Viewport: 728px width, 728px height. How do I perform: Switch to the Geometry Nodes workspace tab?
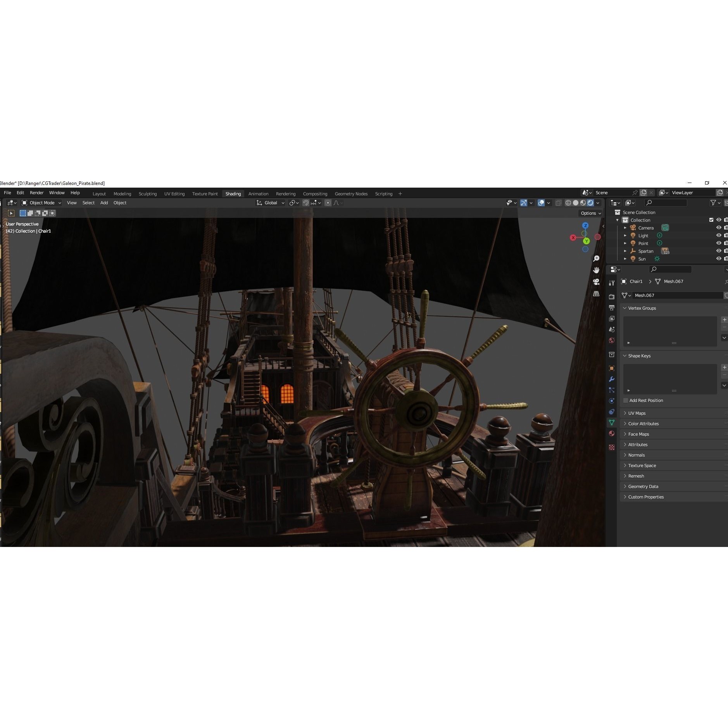[x=351, y=194]
